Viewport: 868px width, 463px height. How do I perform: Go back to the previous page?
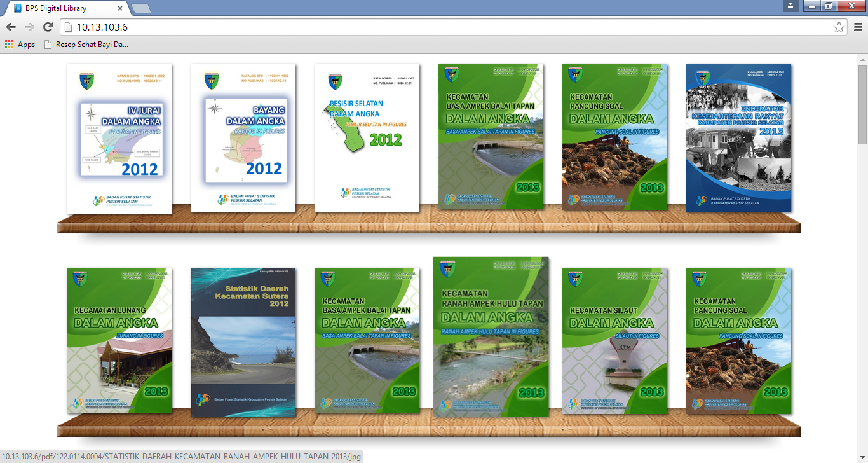pyautogui.click(x=11, y=27)
